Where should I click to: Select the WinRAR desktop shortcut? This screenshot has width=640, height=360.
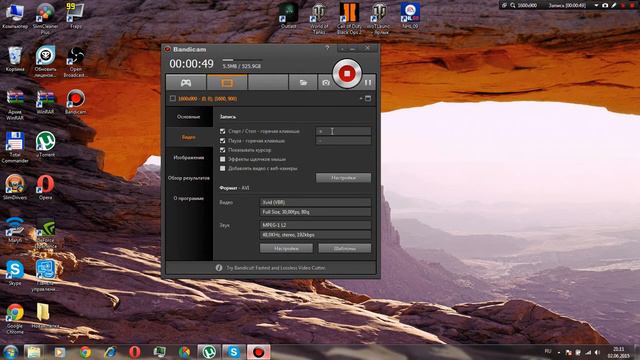(45, 101)
